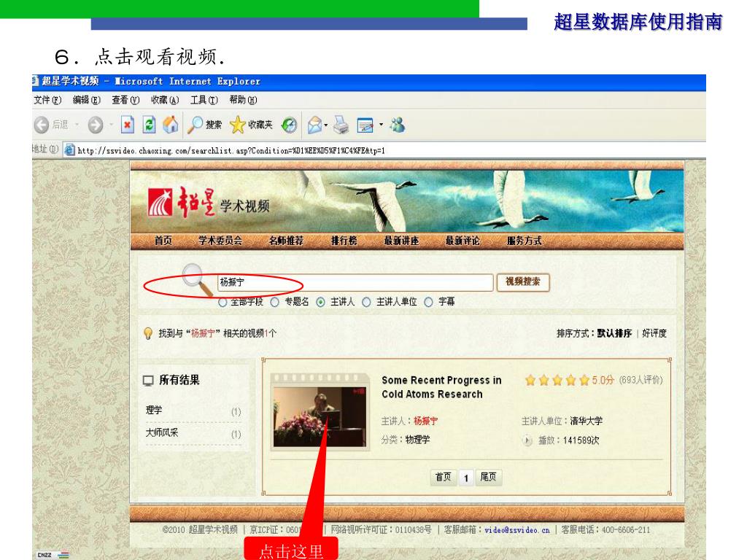Expand the Edit button dropdown arrow

pyautogui.click(x=381, y=125)
